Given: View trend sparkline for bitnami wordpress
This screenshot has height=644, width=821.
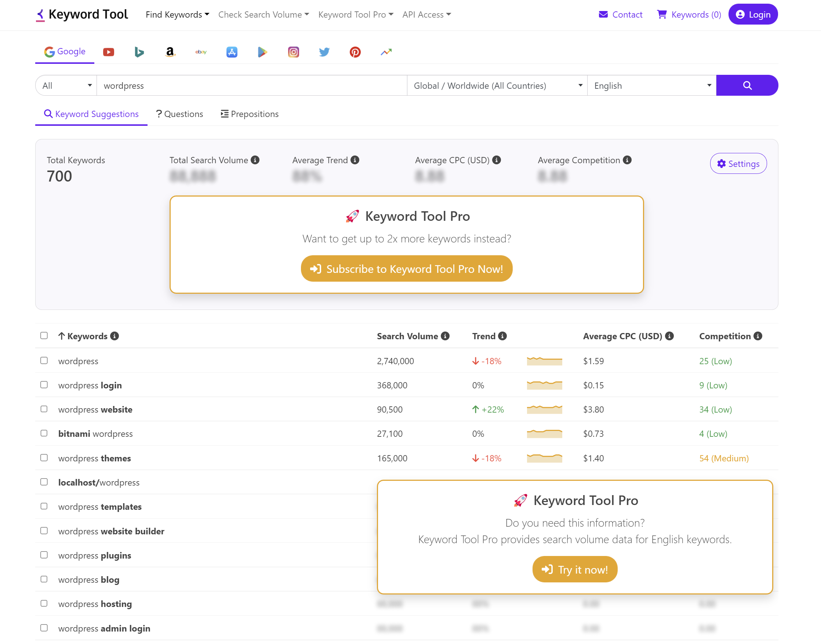Looking at the screenshot, I should (x=544, y=433).
